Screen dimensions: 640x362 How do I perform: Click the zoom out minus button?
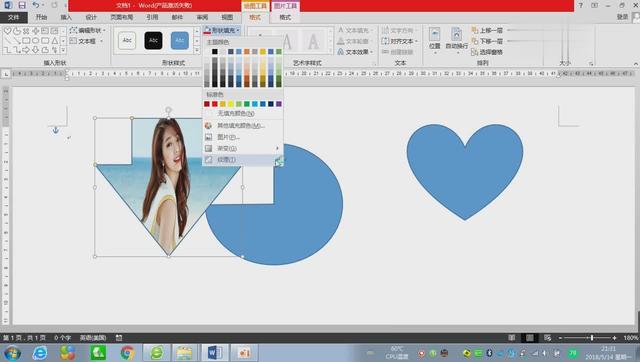560,338
